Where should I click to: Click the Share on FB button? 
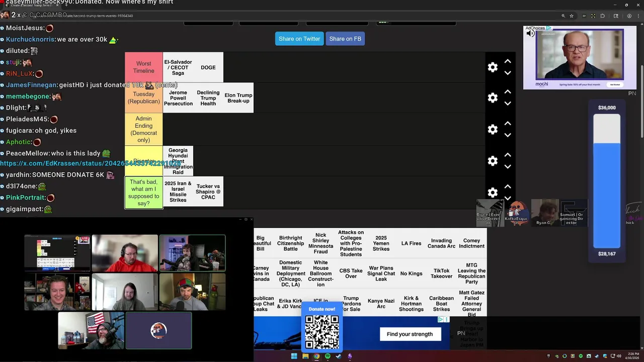pos(345,39)
